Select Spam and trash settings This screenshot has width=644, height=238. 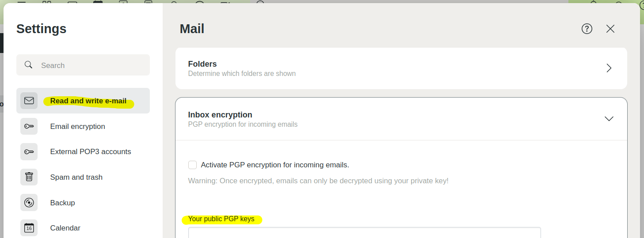coord(76,177)
